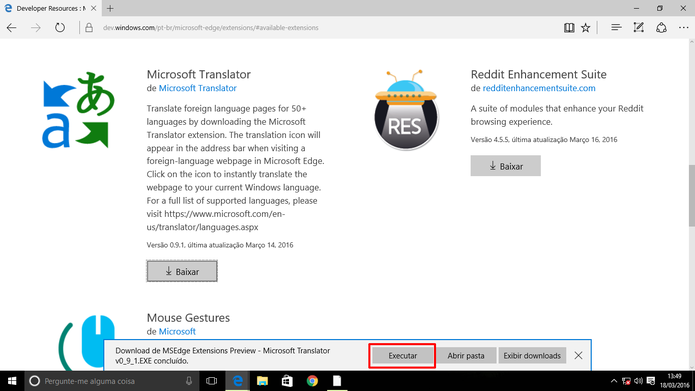Viewport: 695px width, 391px height.
Task: Click the Mouse Gestures logo image
Action: [86, 341]
